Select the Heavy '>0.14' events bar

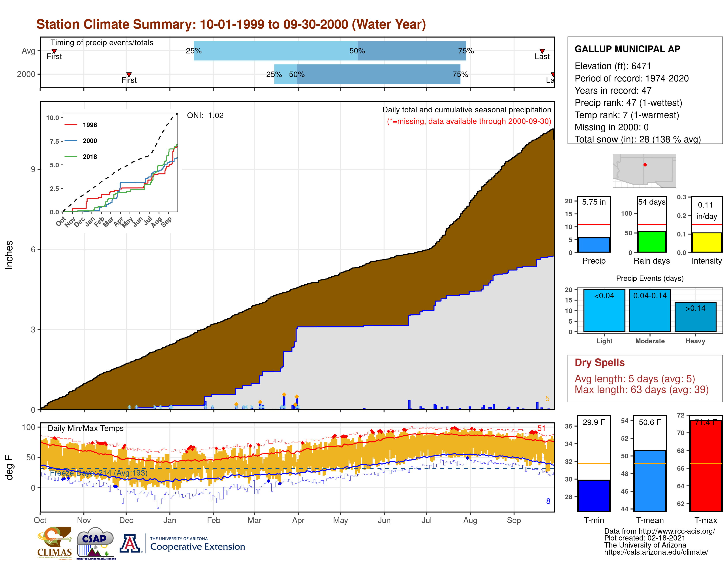click(695, 317)
